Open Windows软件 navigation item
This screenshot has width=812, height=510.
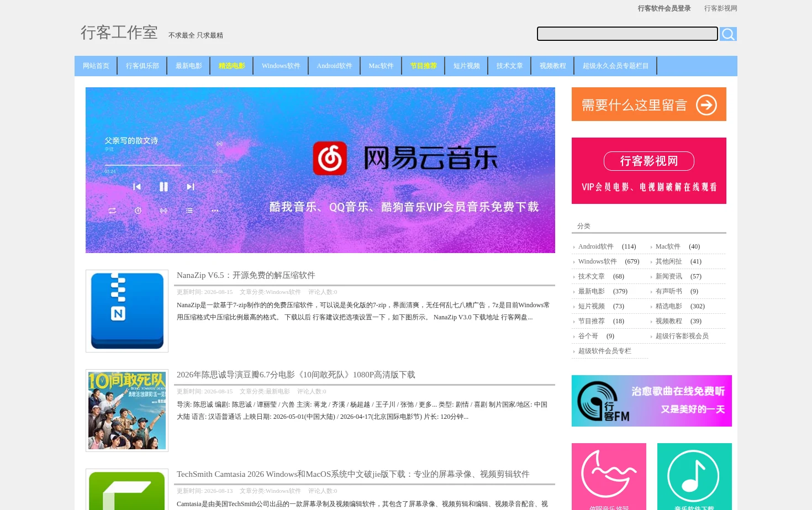[x=281, y=66]
